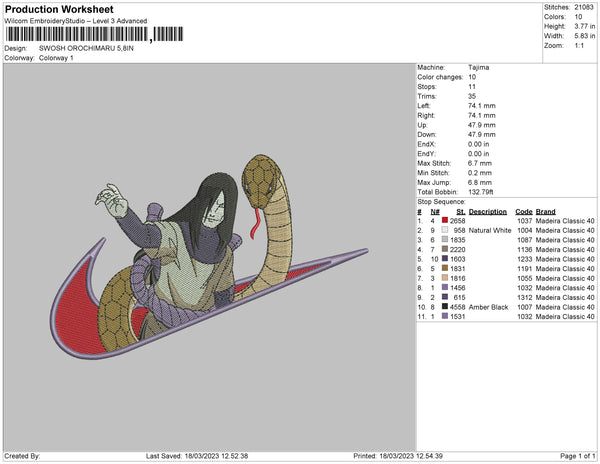The image size is (600, 464).
Task: Click the purple swatch for stitch count 1456
Action: (445, 287)
